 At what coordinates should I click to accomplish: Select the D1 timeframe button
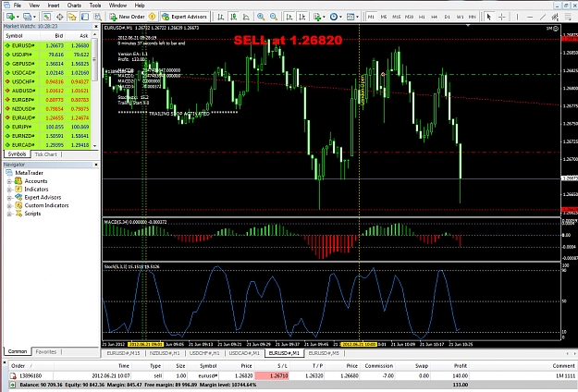point(447,17)
